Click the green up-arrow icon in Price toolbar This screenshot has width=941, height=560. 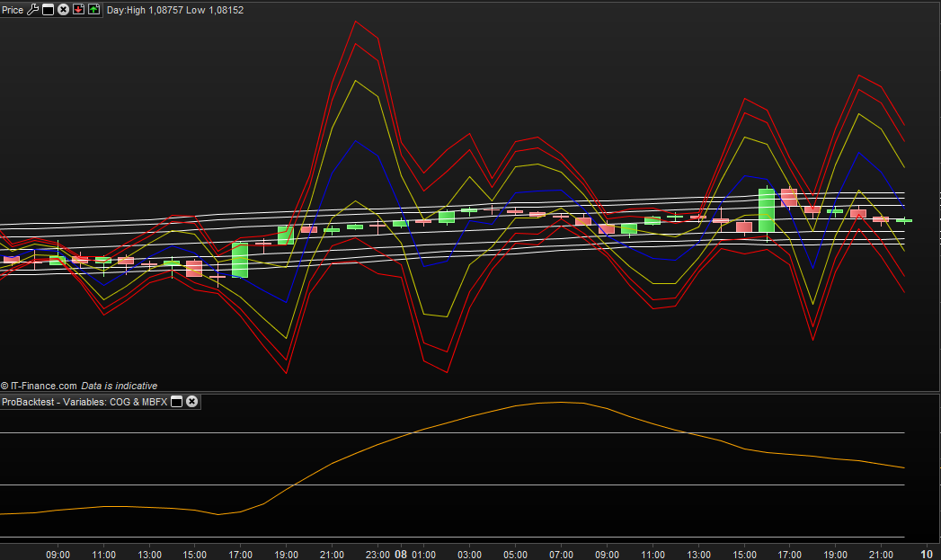tap(93, 9)
